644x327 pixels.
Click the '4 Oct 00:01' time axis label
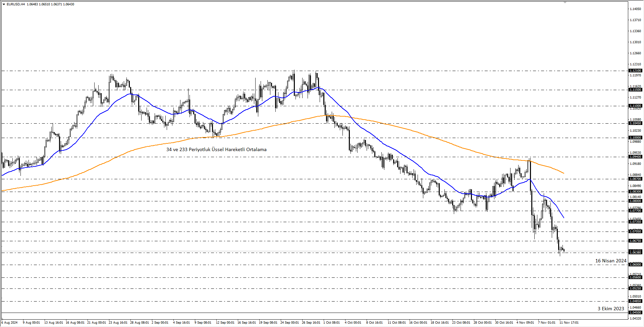[x=353, y=323]
